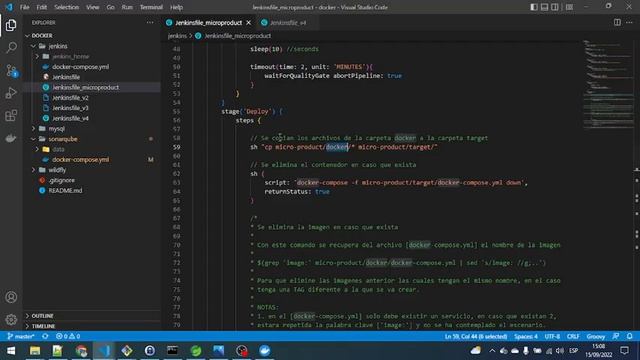
Task: Click the jenkins breadcrumb segment
Action: 177,36
